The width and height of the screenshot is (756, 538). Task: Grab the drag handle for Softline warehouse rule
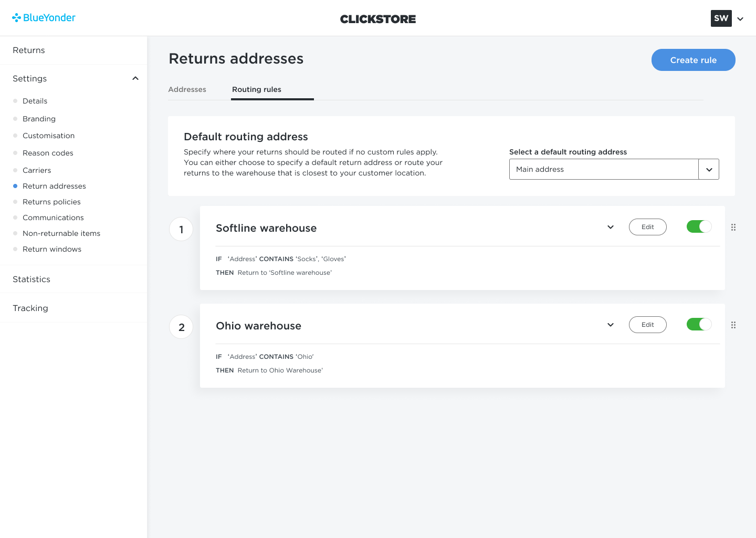pos(733,227)
